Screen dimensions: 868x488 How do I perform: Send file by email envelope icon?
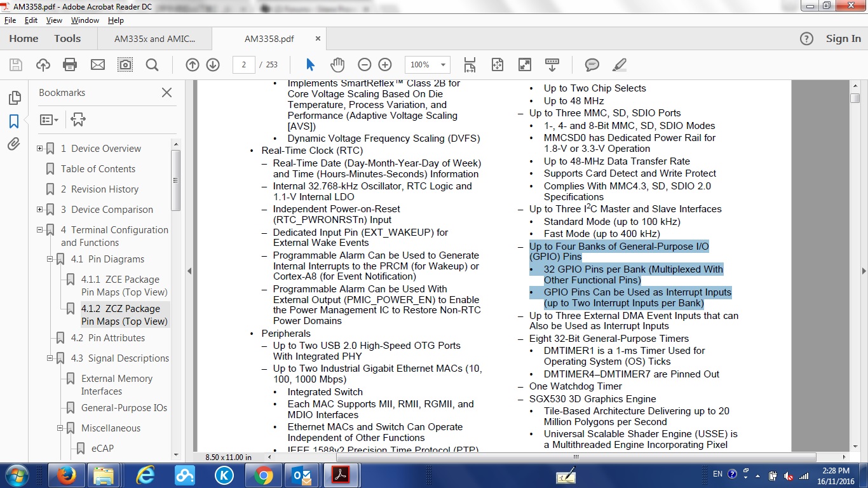coord(98,65)
